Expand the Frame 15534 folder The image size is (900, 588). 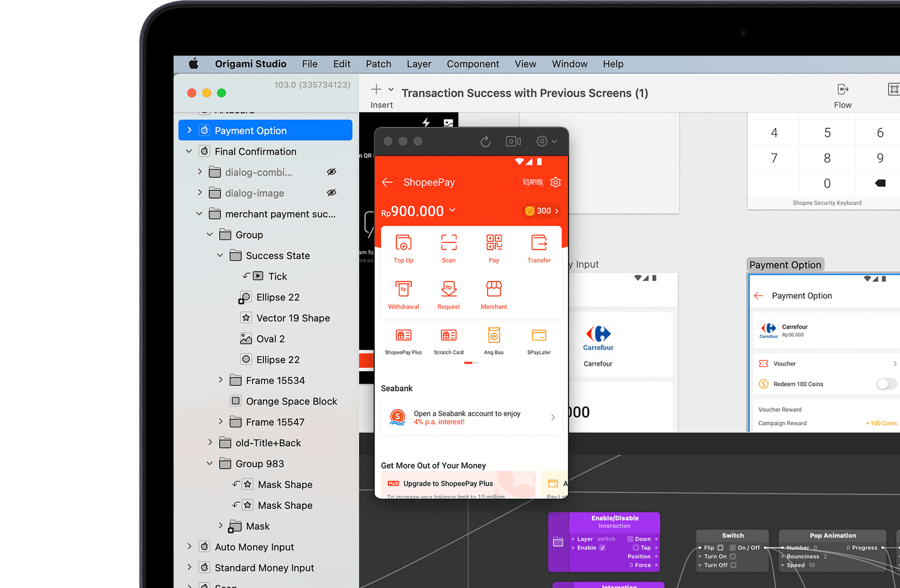221,380
